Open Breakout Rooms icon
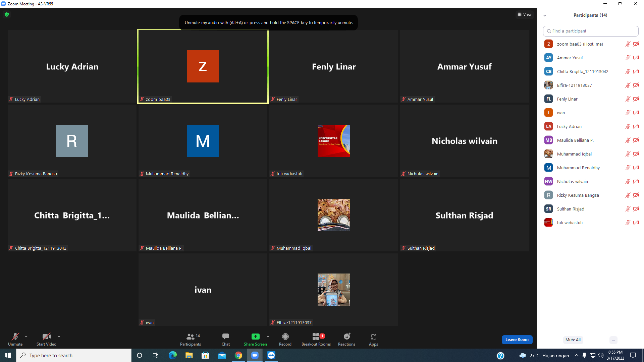 316,337
